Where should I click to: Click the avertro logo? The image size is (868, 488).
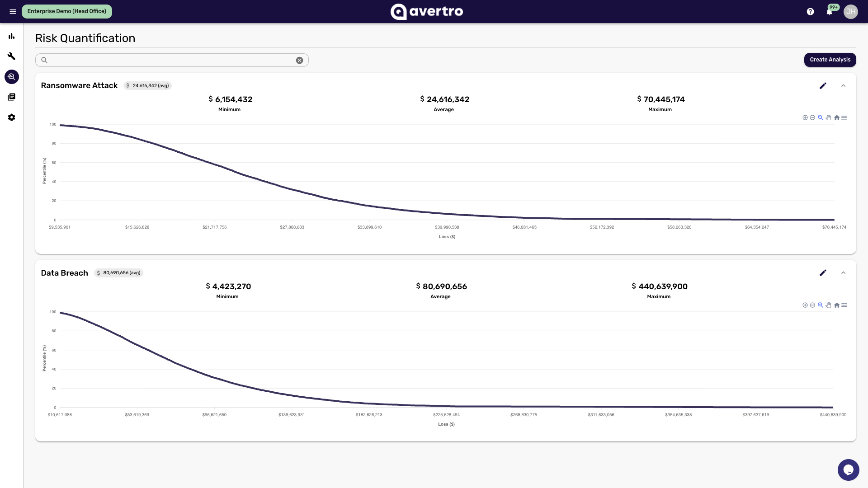[427, 11]
